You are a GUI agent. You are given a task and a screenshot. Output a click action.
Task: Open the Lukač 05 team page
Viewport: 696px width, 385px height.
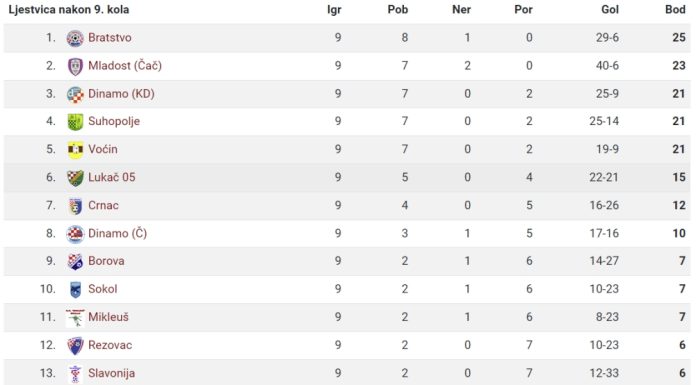(112, 177)
